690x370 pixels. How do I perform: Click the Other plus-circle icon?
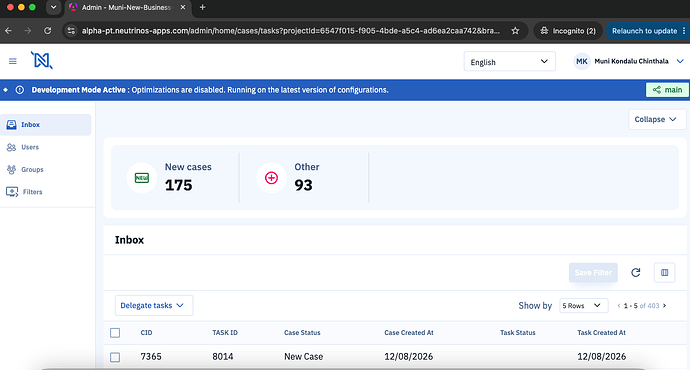pos(272,178)
